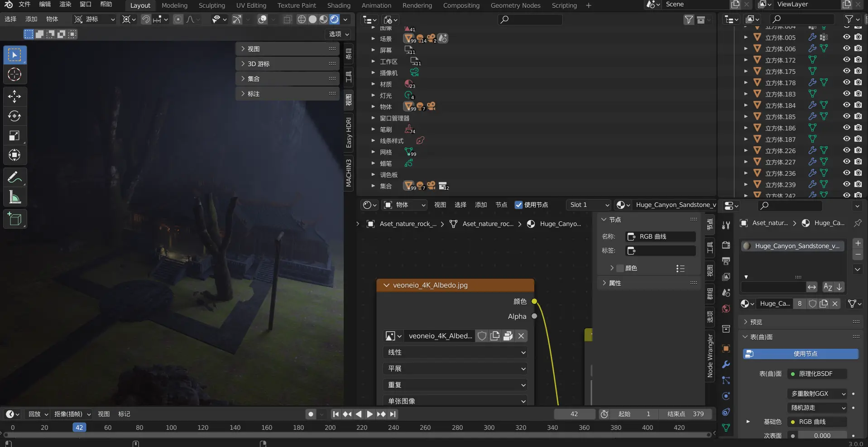Activate the Rotate tool
Viewport: 868px width, 447px height.
pos(14,116)
